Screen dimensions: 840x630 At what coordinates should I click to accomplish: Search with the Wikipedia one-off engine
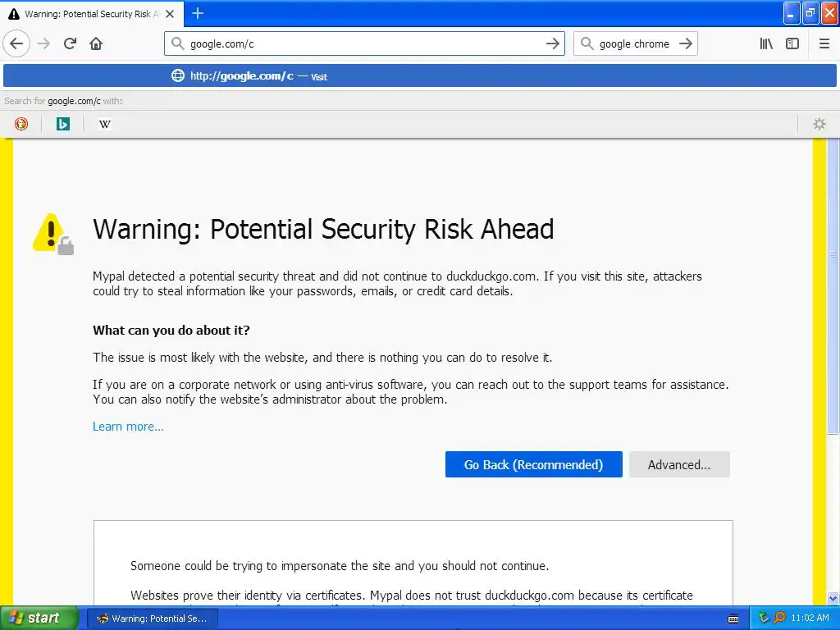104,124
